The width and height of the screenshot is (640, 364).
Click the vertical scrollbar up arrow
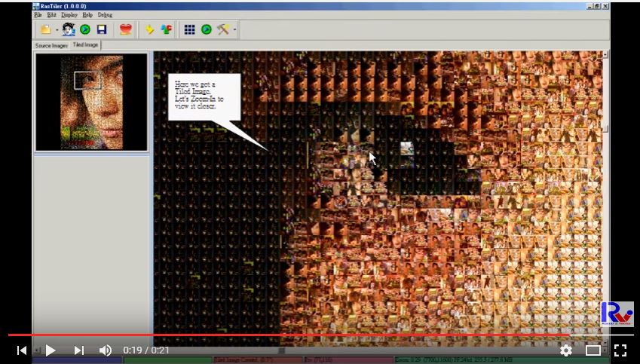606,54
